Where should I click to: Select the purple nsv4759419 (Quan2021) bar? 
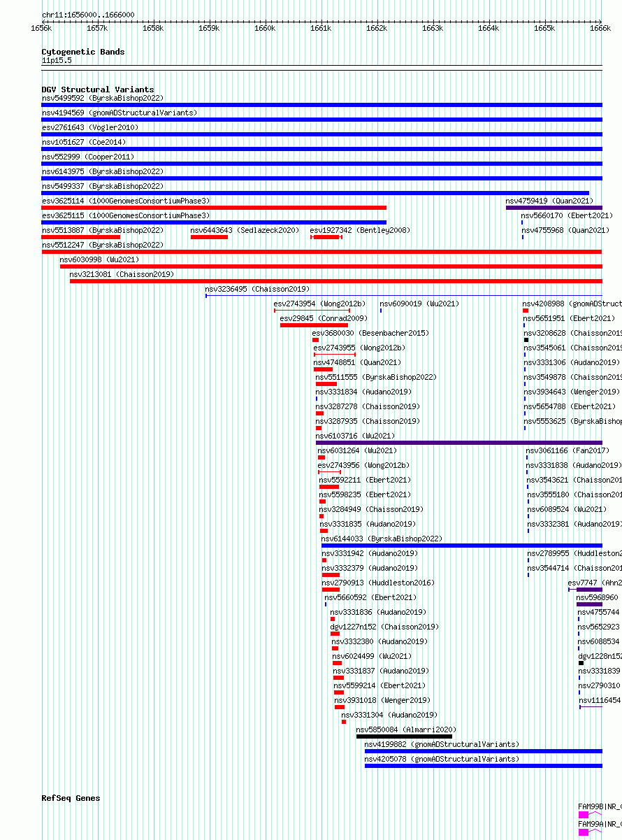pos(554,208)
